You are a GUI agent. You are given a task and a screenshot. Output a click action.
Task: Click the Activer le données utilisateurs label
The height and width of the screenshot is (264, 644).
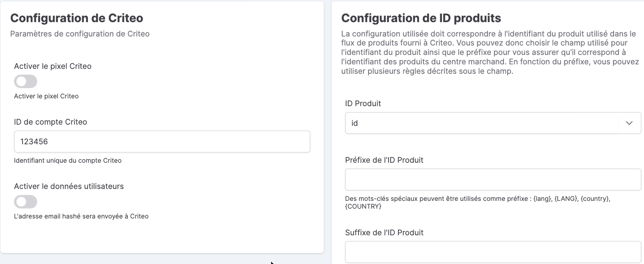coord(69,186)
